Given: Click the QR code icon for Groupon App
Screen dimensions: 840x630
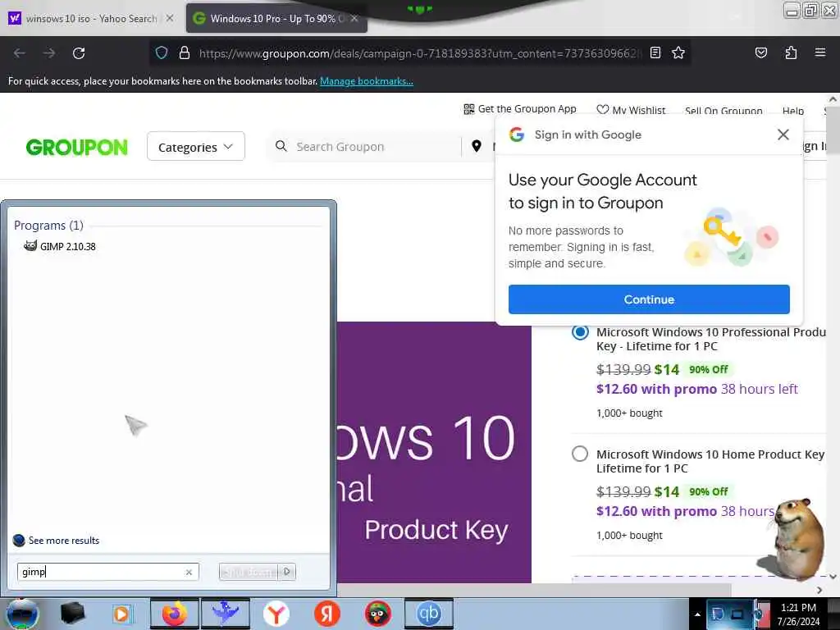Looking at the screenshot, I should 468,109.
